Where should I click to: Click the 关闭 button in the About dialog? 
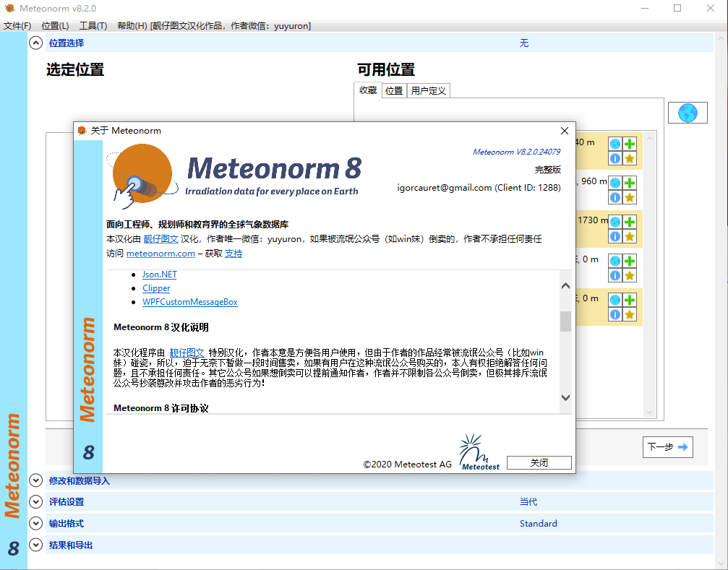539,462
